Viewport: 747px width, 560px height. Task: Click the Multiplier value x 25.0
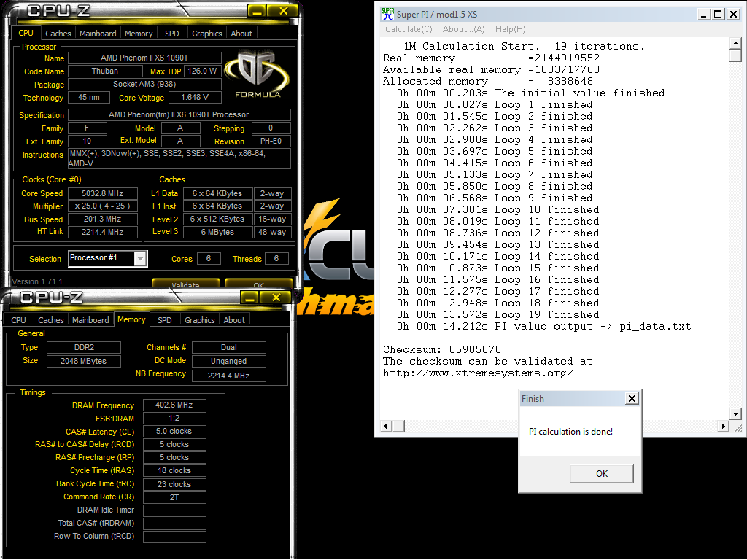pos(103,206)
